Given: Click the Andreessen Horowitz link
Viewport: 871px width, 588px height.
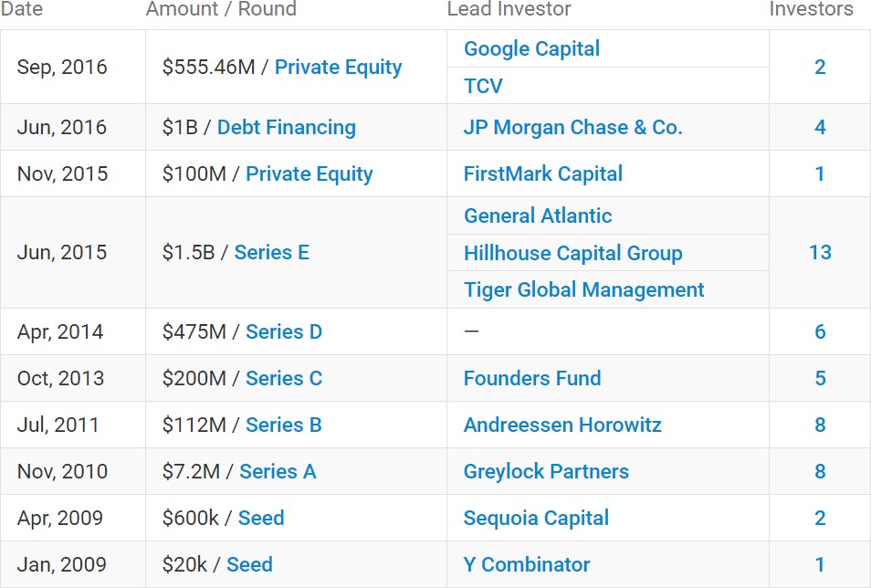Looking at the screenshot, I should pyautogui.click(x=562, y=425).
